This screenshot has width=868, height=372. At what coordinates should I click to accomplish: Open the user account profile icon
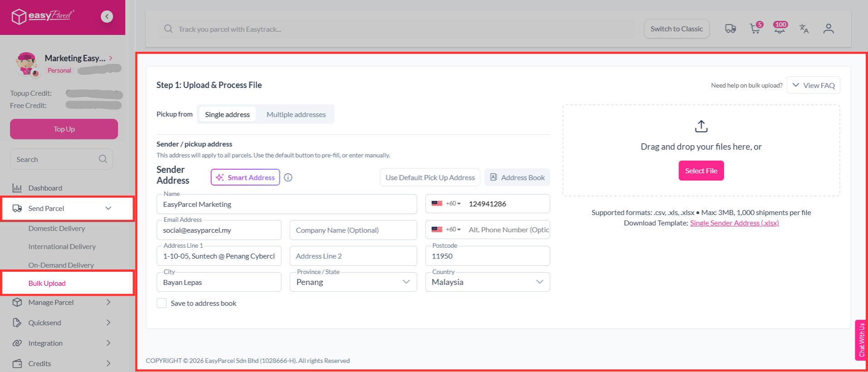tap(828, 29)
